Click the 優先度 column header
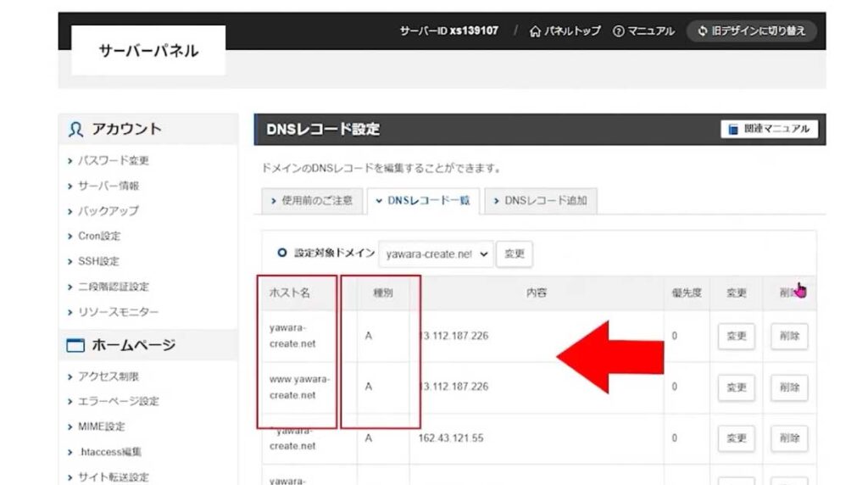This screenshot has height=485, width=868. coord(687,293)
